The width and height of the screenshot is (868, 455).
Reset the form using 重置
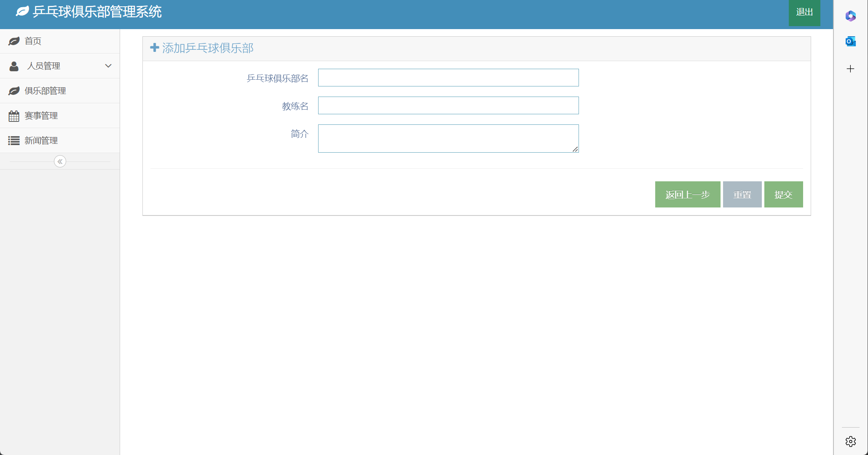[x=742, y=194]
